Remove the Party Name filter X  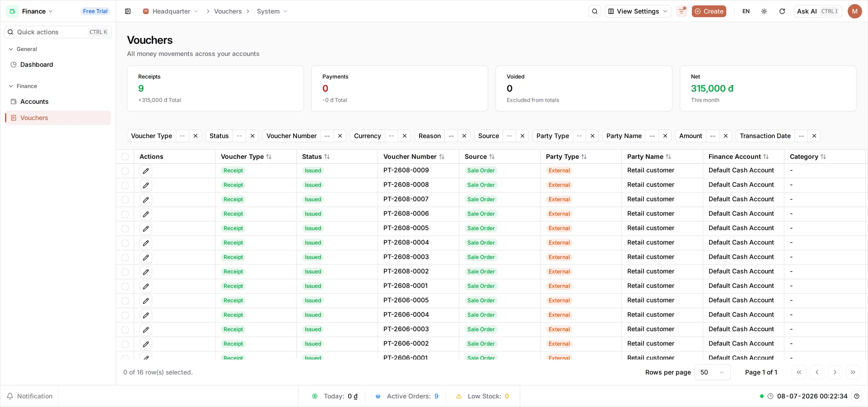click(665, 136)
